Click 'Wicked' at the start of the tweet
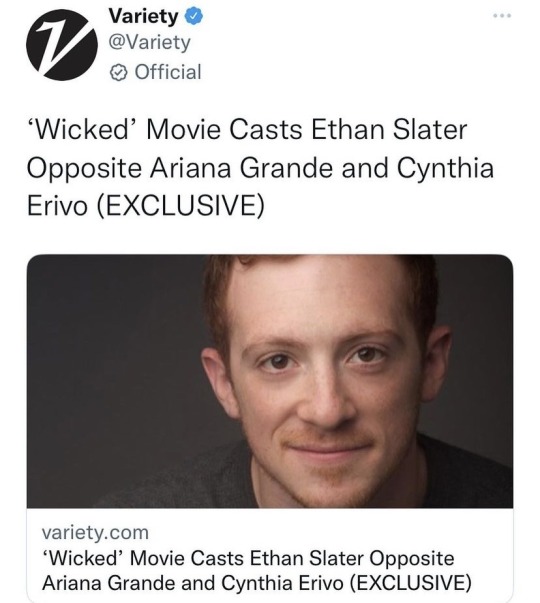The image size is (540, 603). tap(80, 130)
